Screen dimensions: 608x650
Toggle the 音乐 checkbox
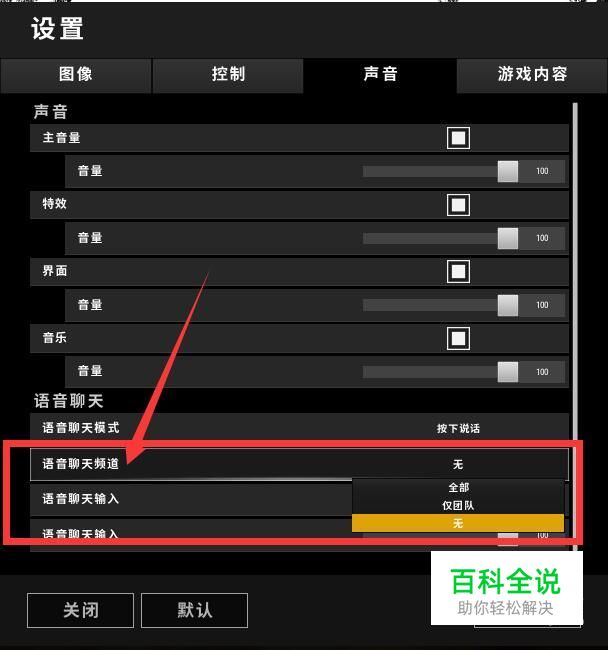[x=458, y=338]
